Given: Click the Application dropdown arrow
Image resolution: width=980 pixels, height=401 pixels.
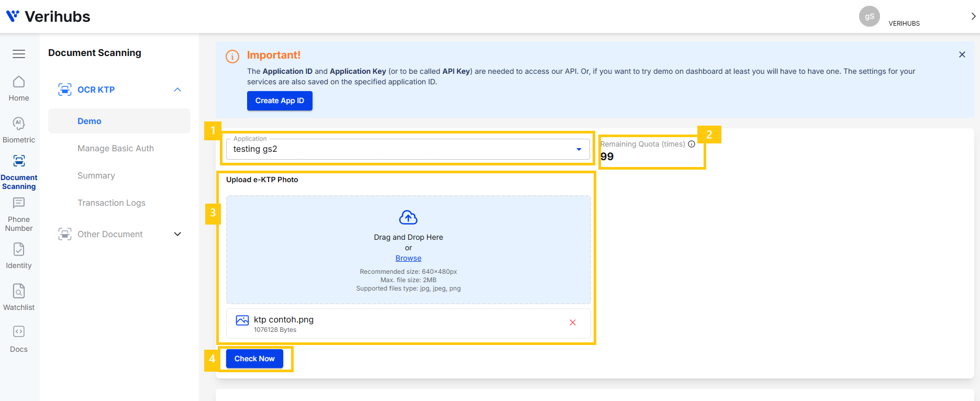Looking at the screenshot, I should 579,149.
